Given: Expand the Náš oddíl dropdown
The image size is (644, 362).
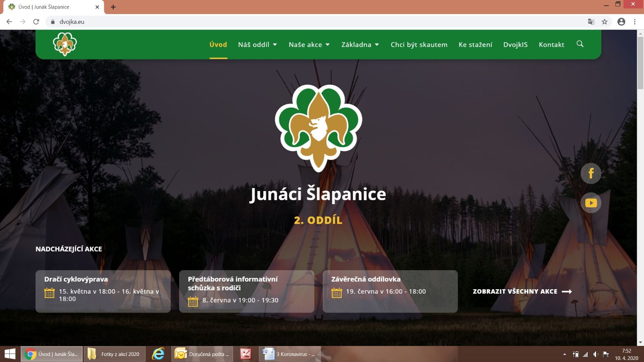Looking at the screenshot, I should coord(257,45).
